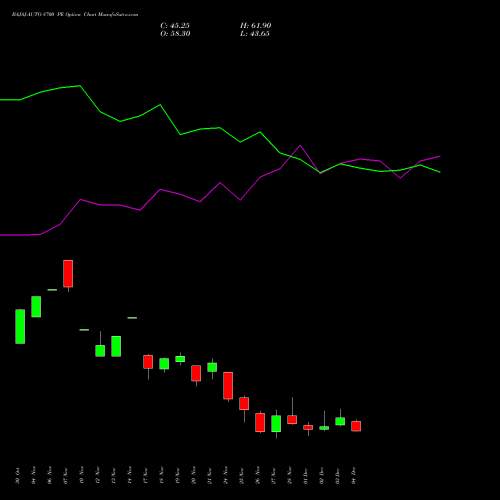This screenshot has height=500, width=500.
Task: Click the large red candle above 24 Nov
Action: point(228,386)
